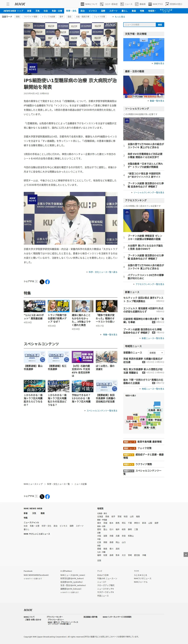Select the ビジネス nav tab
The image size is (188, 644).
pyautogui.click(x=93, y=11)
